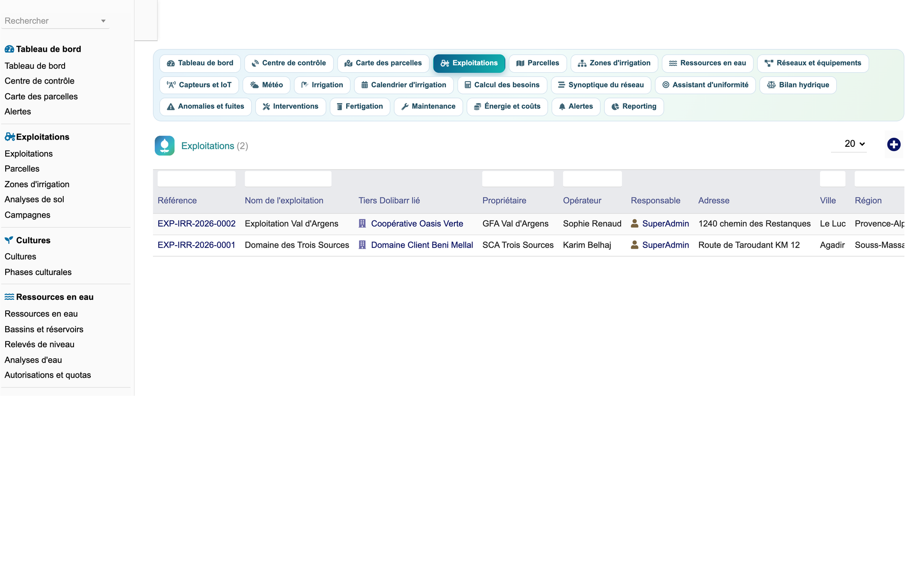Image resolution: width=924 pixels, height=572 pixels.
Task: Click the Nom de l'exploitation filter field
Action: pos(288,179)
